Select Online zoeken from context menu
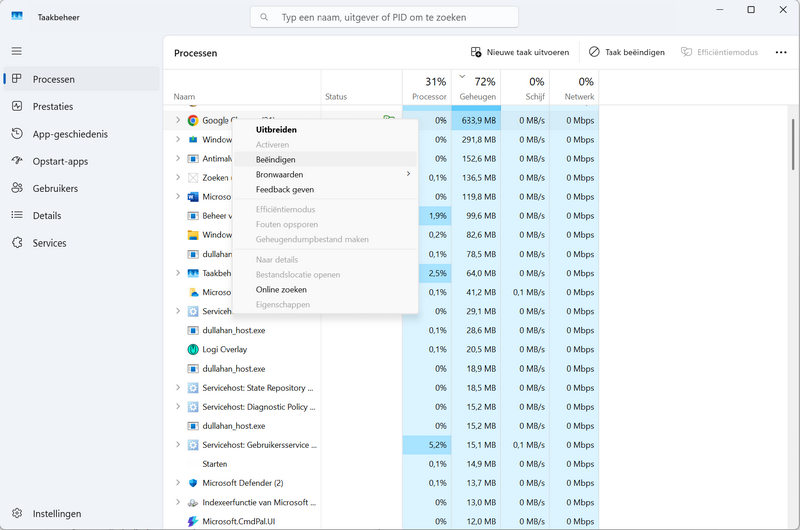Screen dimensions: 800x530 281,289
